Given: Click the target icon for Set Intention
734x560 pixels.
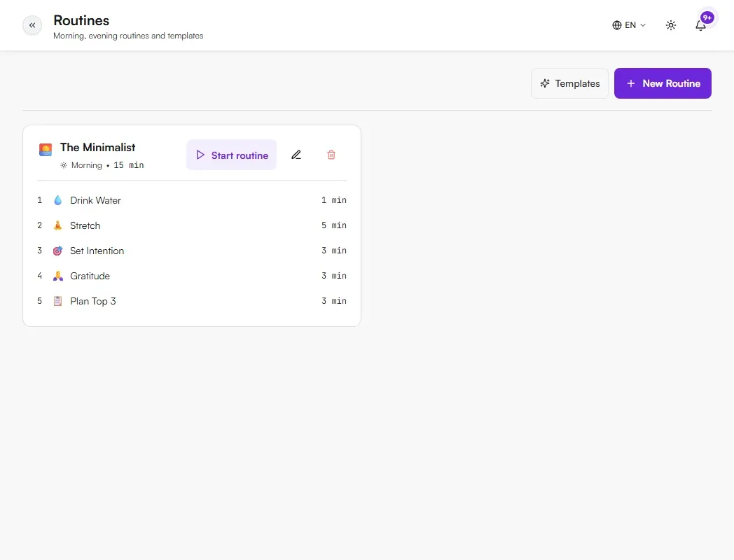Looking at the screenshot, I should pos(57,251).
